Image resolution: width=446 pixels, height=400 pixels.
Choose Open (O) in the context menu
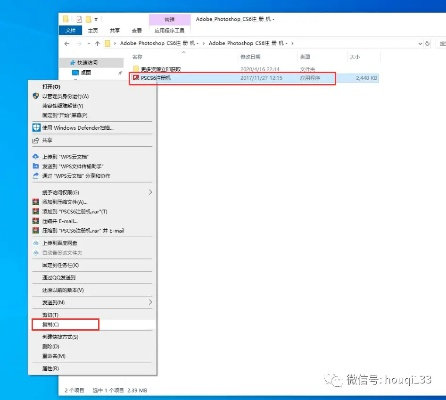point(51,87)
